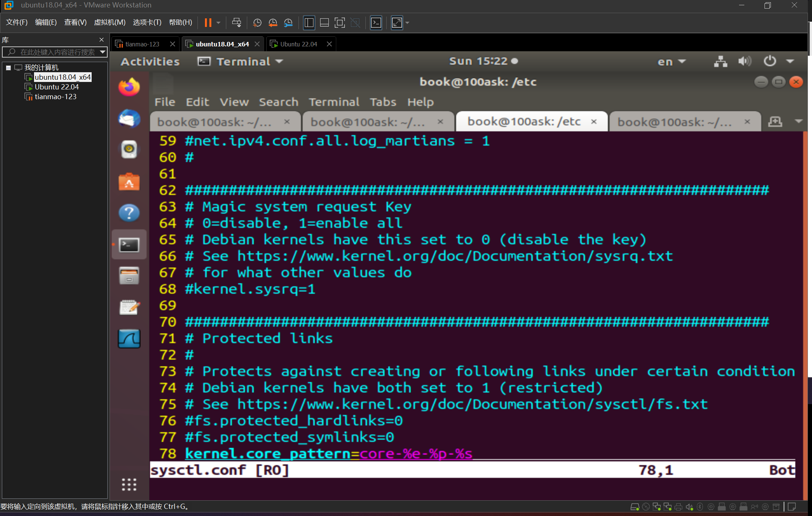Close the Ubuntu 22.04 VM tab
This screenshot has width=812, height=516.
point(329,44)
